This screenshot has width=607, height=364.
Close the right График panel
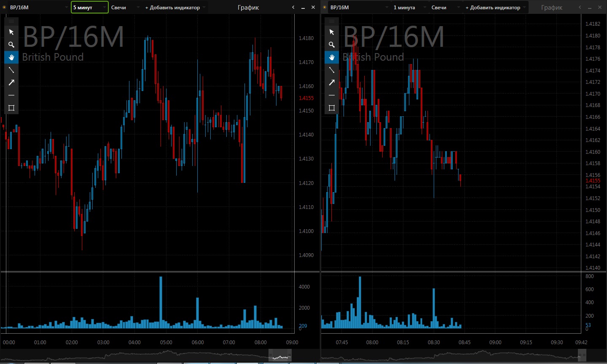[x=600, y=8]
